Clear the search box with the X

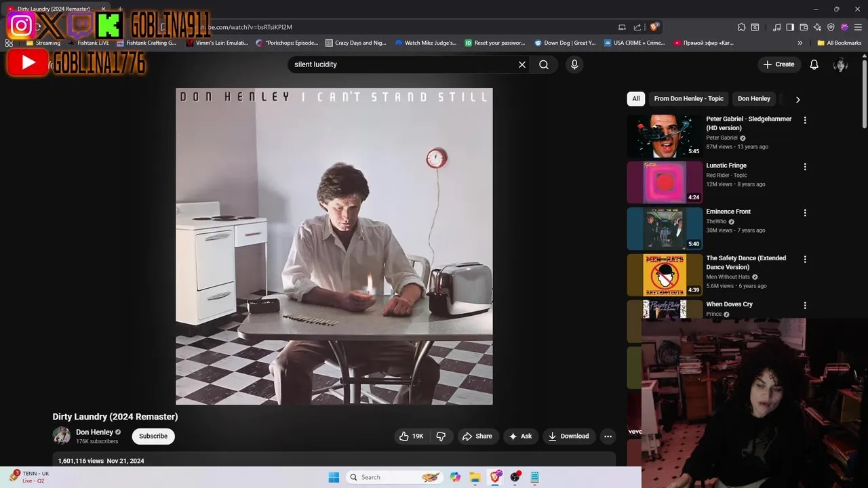(522, 64)
